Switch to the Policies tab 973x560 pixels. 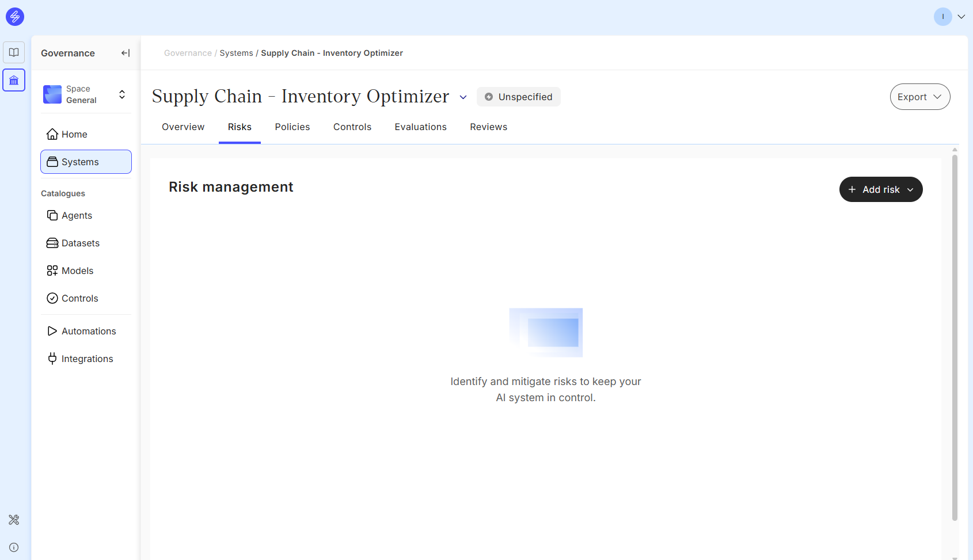(292, 127)
